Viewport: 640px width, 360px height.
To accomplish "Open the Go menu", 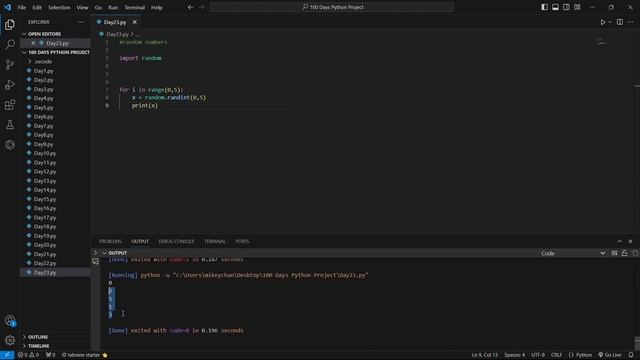I will pyautogui.click(x=98, y=7).
